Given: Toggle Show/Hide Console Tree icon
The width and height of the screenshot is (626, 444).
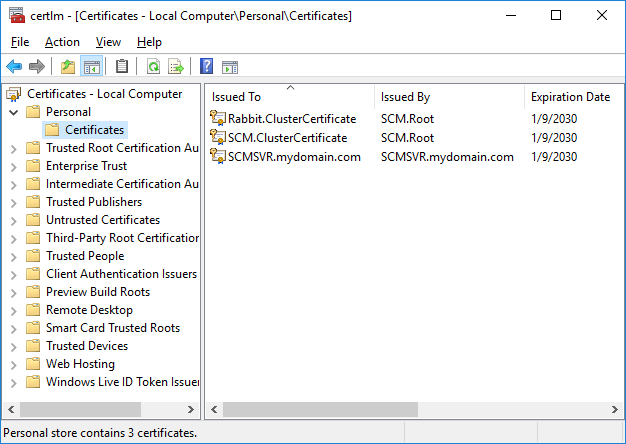Looking at the screenshot, I should (x=91, y=67).
